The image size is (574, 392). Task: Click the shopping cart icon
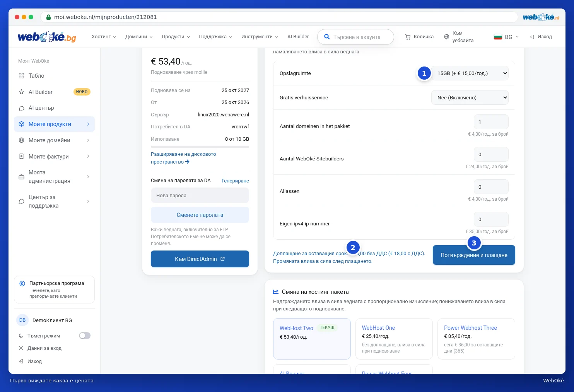point(408,37)
